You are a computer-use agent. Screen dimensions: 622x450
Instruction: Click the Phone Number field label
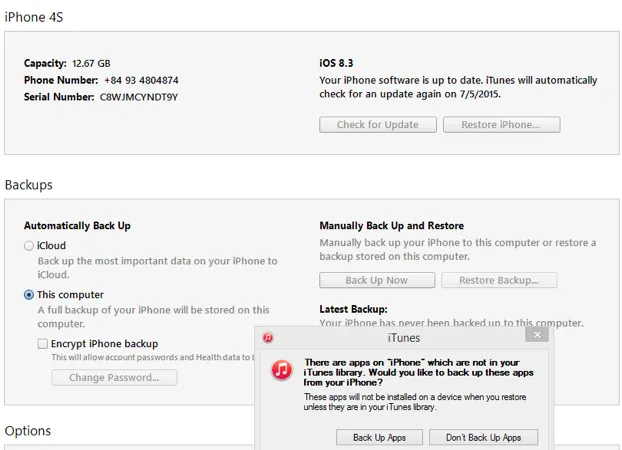pyautogui.click(x=61, y=80)
